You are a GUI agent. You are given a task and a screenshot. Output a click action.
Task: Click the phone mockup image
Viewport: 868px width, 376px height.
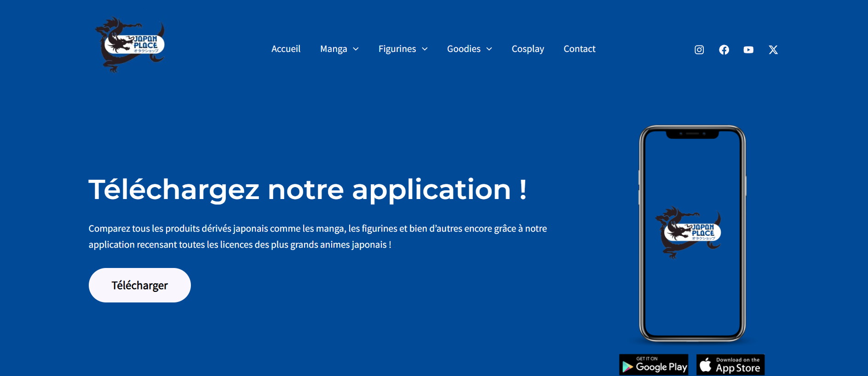point(692,234)
